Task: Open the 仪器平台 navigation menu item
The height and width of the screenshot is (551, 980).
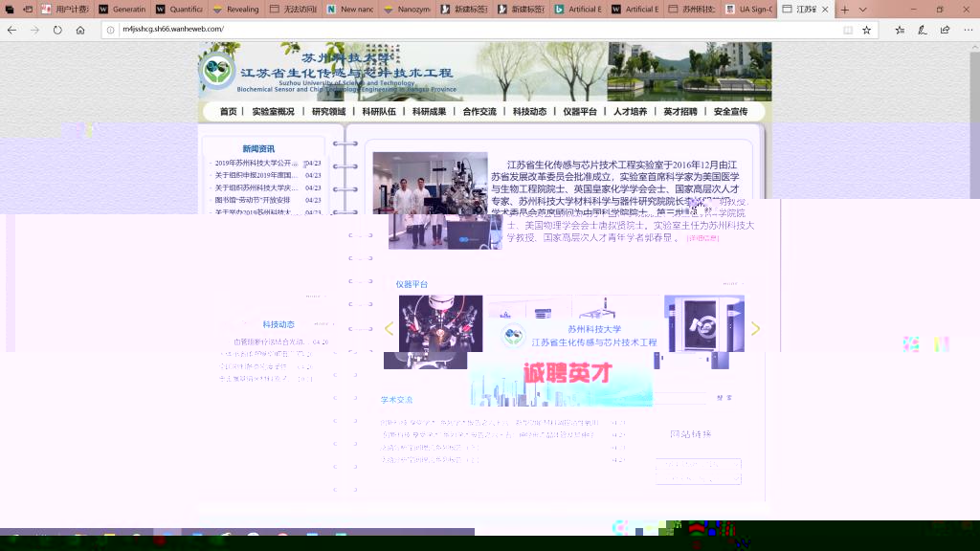Action: tap(580, 112)
